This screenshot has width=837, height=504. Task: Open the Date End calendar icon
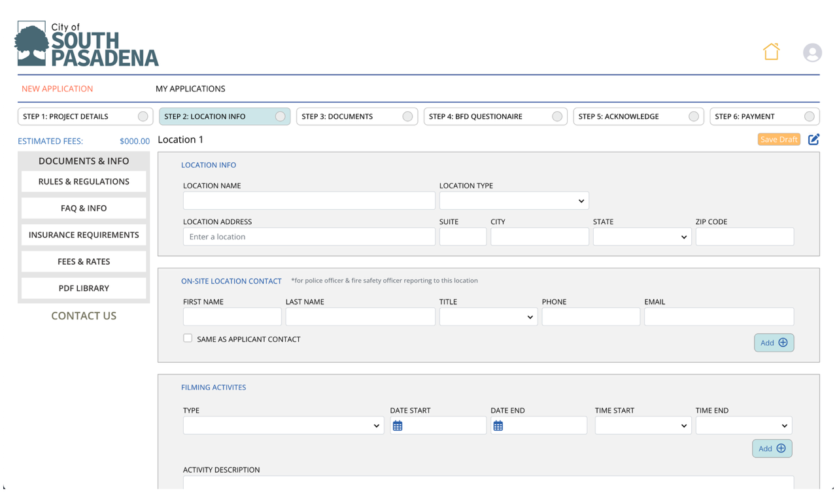point(498,426)
